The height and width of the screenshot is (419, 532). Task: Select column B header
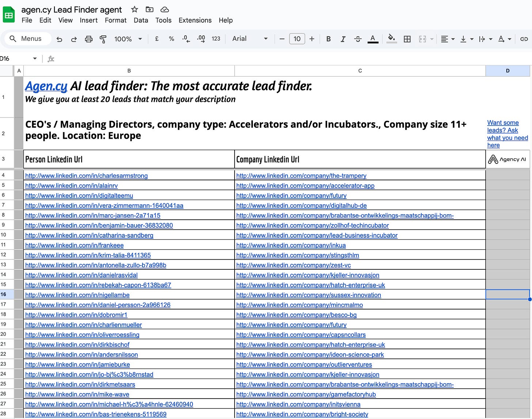click(x=129, y=71)
